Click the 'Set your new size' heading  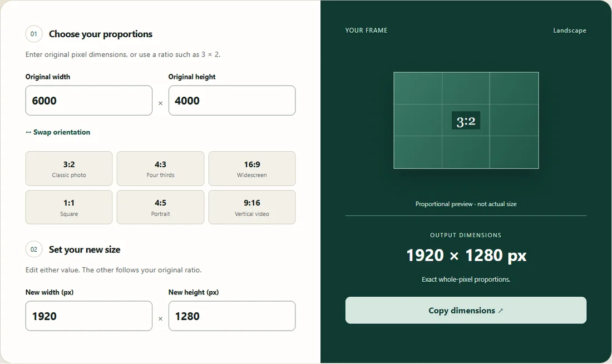pyautogui.click(x=85, y=250)
